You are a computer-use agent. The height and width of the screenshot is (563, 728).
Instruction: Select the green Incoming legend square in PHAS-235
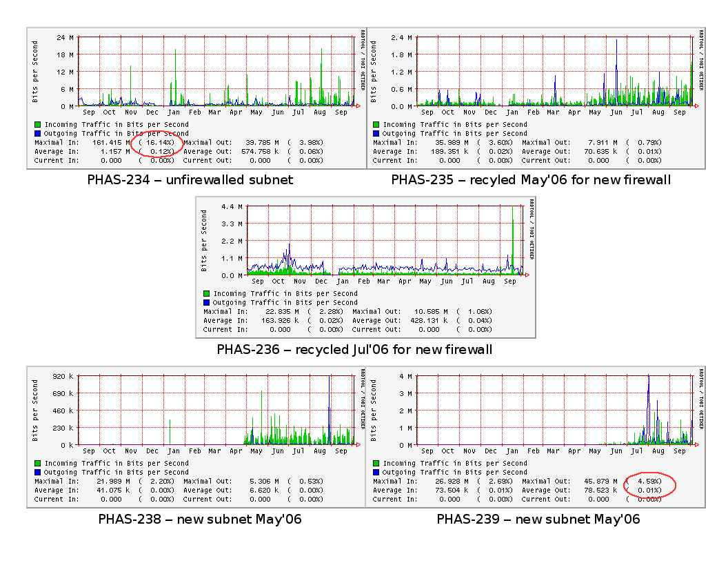pyautogui.click(x=376, y=125)
